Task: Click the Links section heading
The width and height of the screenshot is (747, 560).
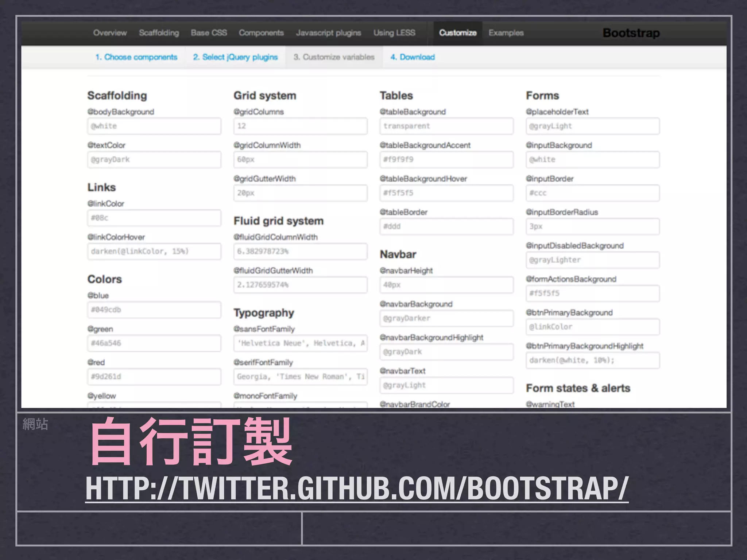Action: (x=101, y=187)
